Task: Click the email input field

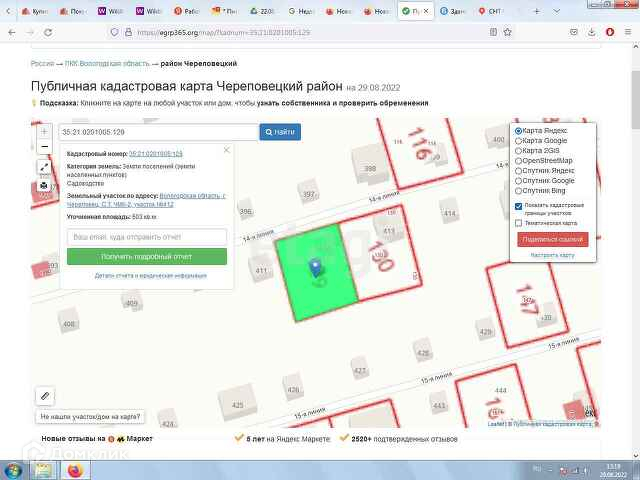Action: tap(147, 237)
